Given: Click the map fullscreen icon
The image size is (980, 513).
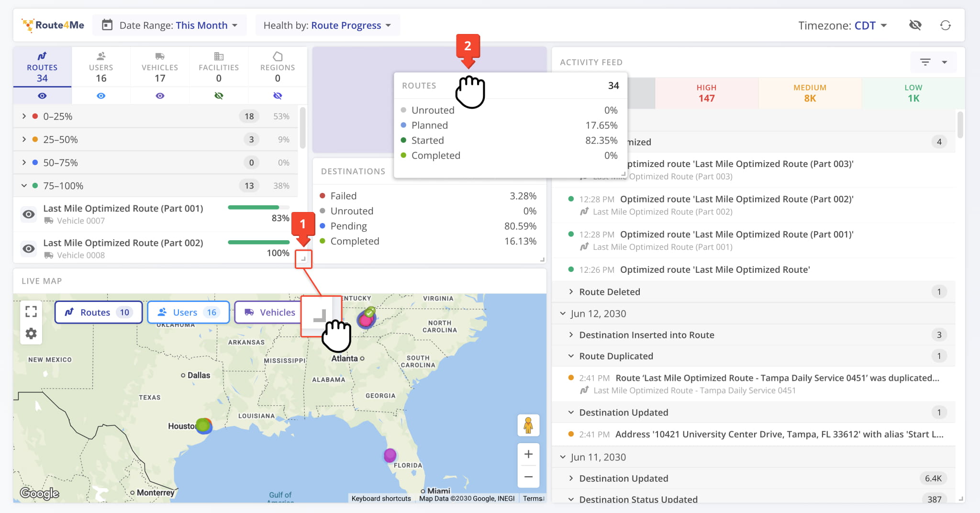Looking at the screenshot, I should coord(31,312).
